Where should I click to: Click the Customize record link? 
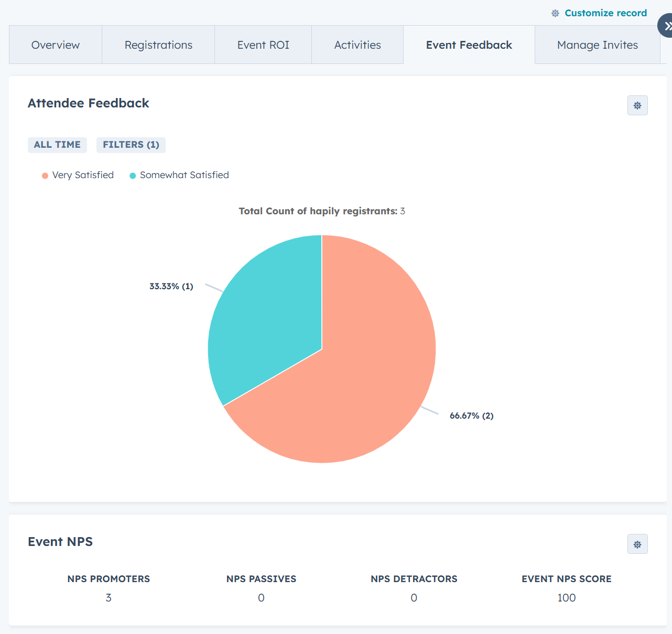click(x=605, y=13)
